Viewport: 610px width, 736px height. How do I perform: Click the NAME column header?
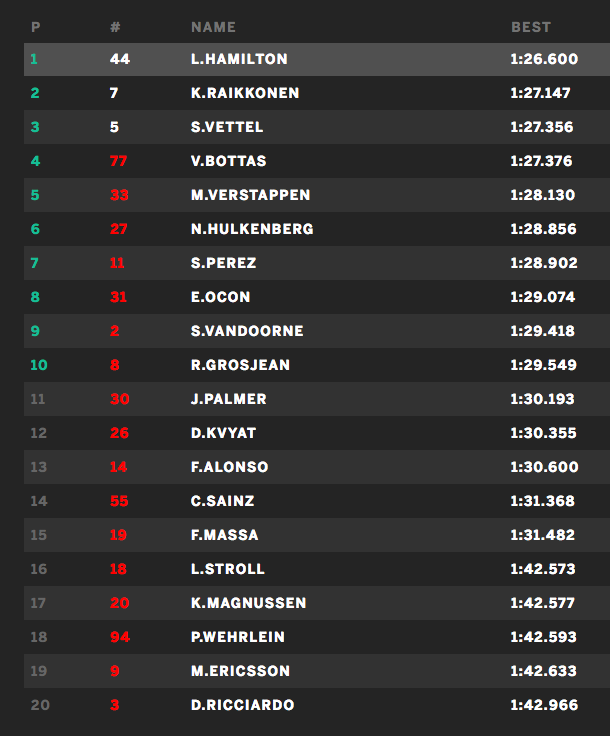(x=212, y=27)
